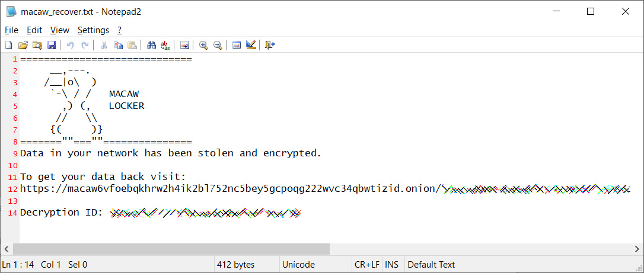Viewport: 644px width, 273px height.
Task: Open the View menu
Action: pyautogui.click(x=60, y=30)
